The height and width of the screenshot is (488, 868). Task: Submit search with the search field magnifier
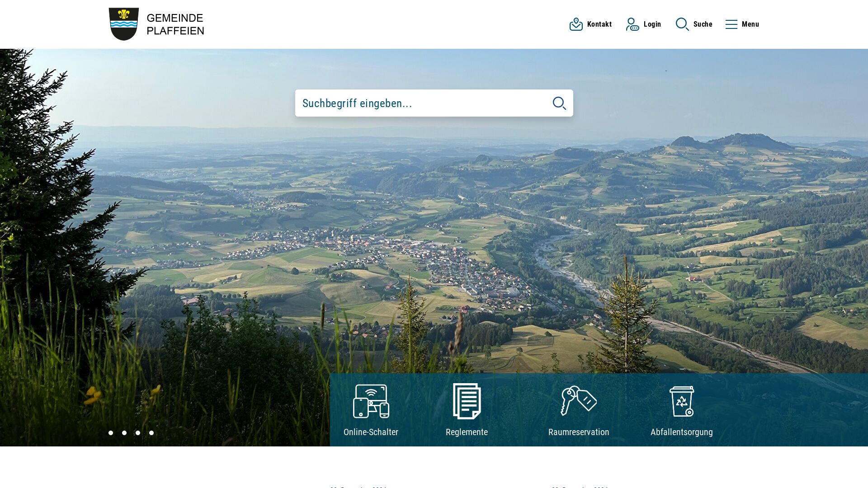coord(559,103)
